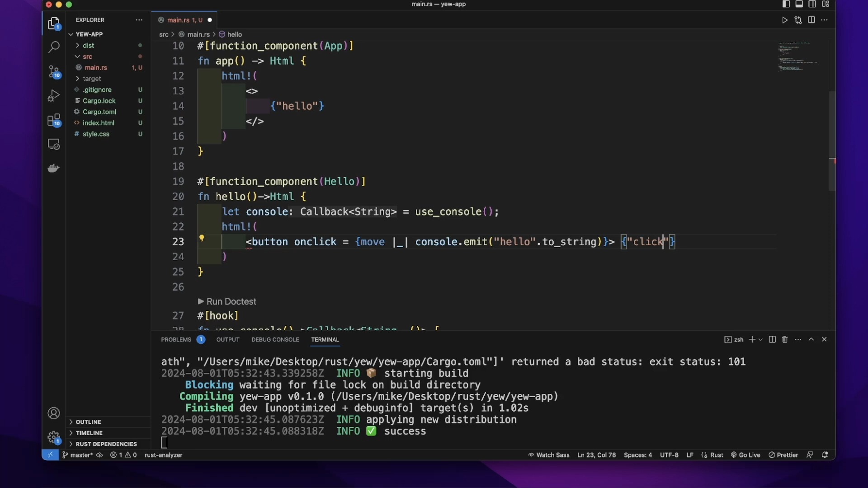This screenshot has width=868, height=488.
Task: Open the Run and Debug view
Action: (x=54, y=96)
